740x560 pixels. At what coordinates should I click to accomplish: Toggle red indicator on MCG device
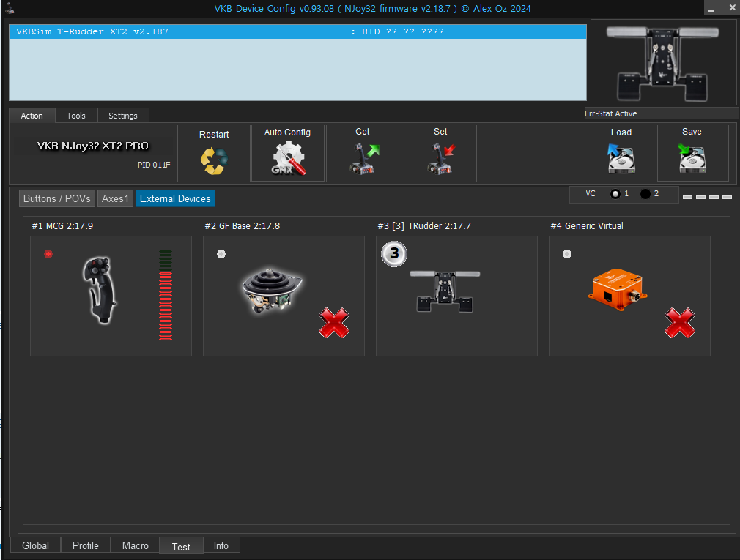(x=48, y=254)
